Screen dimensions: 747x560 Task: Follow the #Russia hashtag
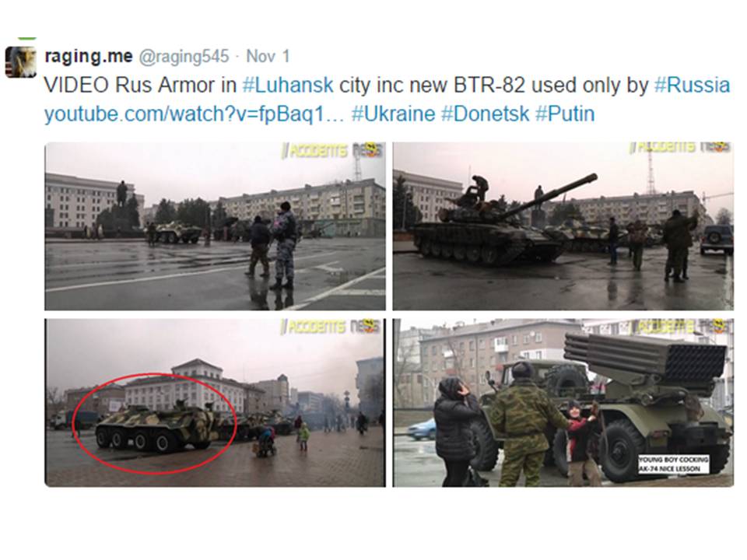693,86
